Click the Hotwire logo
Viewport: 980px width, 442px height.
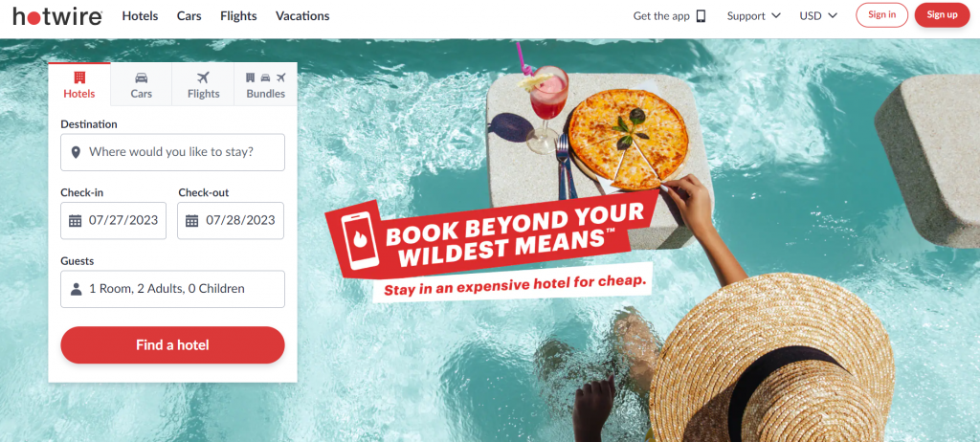57,16
